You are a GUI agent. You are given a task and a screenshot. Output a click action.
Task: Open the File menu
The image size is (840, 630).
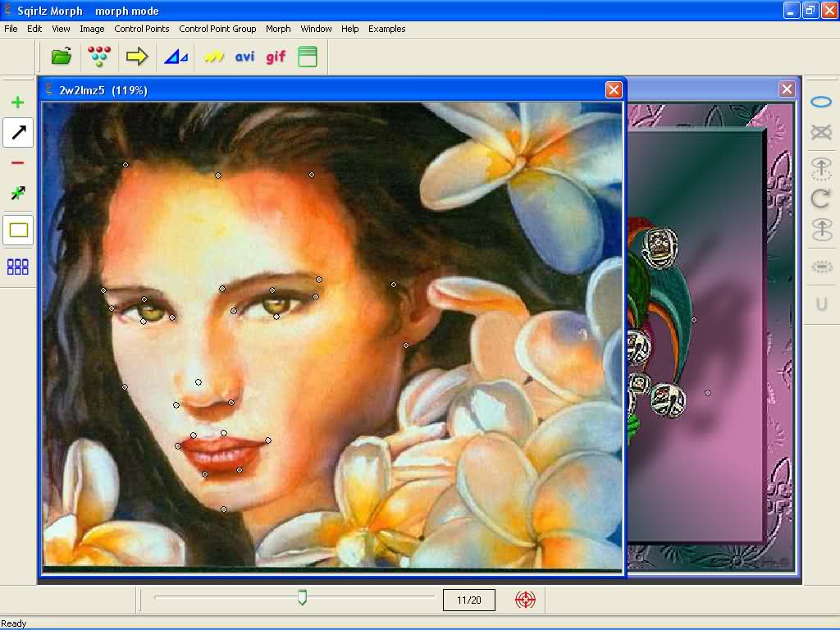click(11, 29)
